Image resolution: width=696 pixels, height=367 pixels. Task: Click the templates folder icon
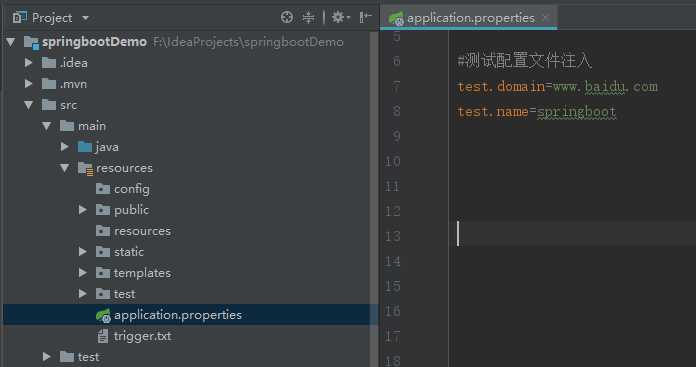click(103, 272)
